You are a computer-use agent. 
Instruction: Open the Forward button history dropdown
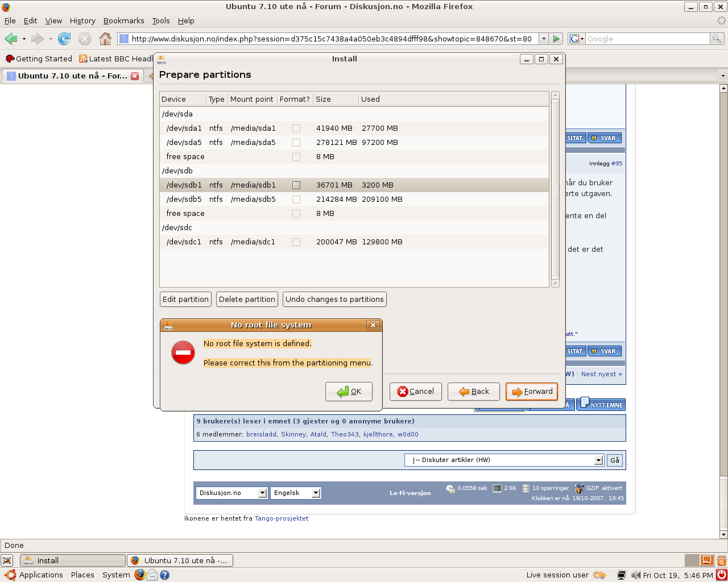coord(51,39)
